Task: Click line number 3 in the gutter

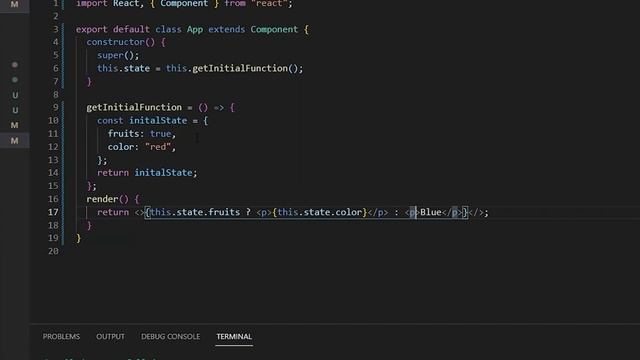Action: click(56, 29)
